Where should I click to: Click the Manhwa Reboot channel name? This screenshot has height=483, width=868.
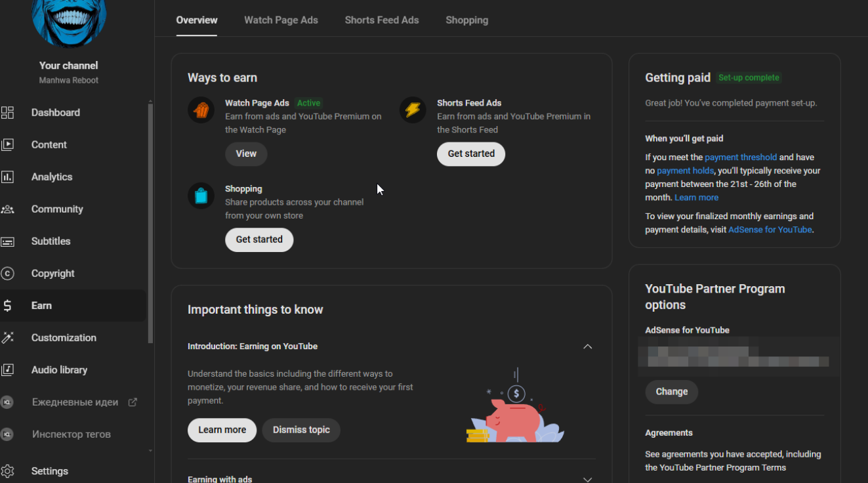pos(68,81)
